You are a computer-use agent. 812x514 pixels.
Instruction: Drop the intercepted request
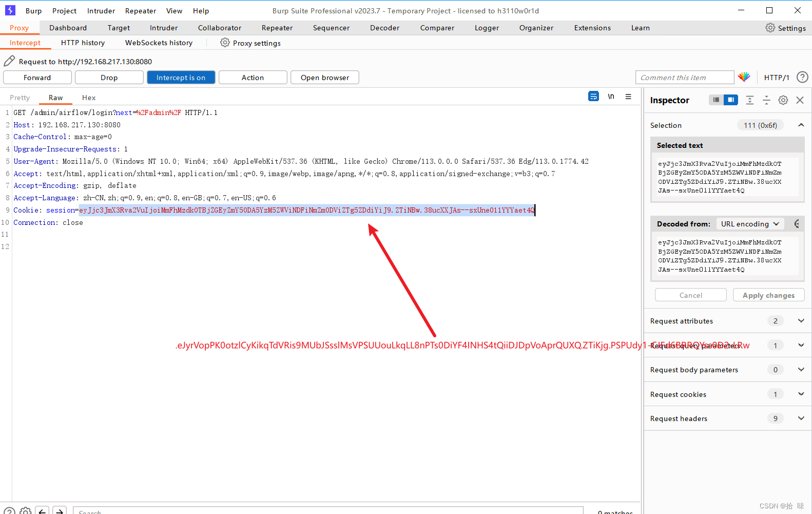[x=109, y=78]
